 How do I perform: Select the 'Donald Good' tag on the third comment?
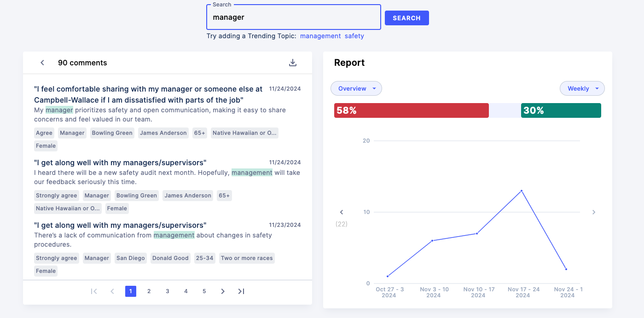pyautogui.click(x=170, y=258)
